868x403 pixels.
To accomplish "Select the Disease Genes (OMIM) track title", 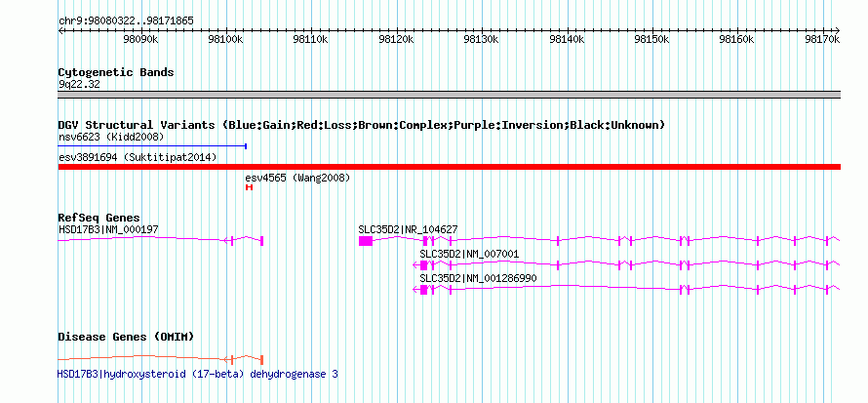I will [x=126, y=337].
